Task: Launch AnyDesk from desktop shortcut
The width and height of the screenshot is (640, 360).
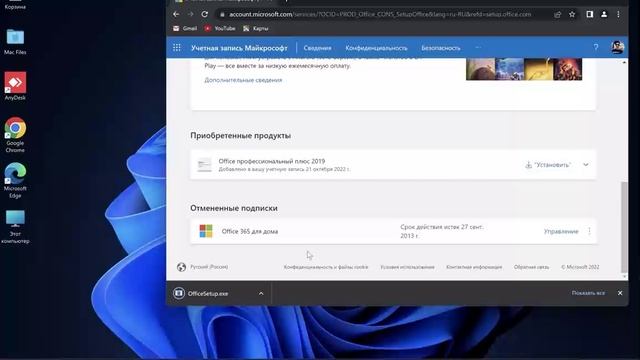Action: click(x=15, y=86)
